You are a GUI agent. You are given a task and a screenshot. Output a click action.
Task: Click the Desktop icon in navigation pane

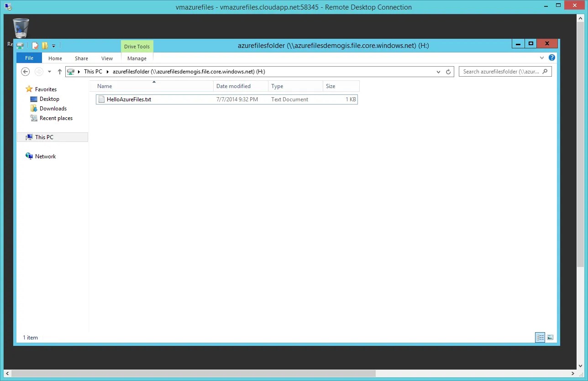33,99
